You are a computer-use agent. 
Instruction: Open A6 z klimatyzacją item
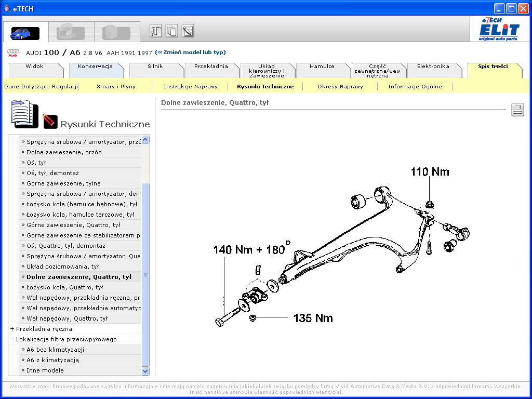pyautogui.click(x=80, y=360)
